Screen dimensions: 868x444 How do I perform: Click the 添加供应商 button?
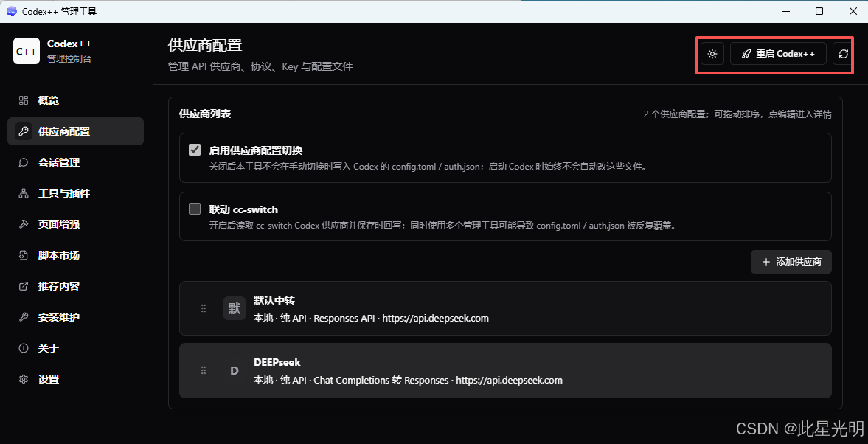(791, 262)
